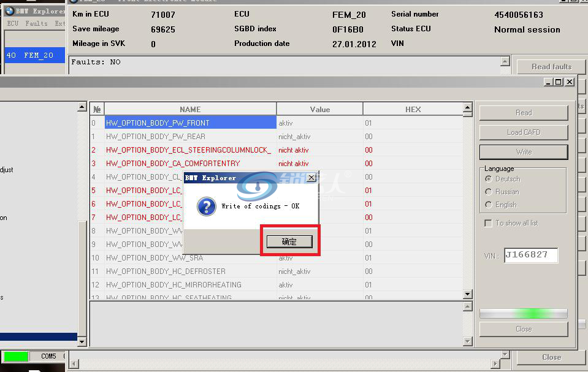Sort by the NAME column header

tap(190, 109)
